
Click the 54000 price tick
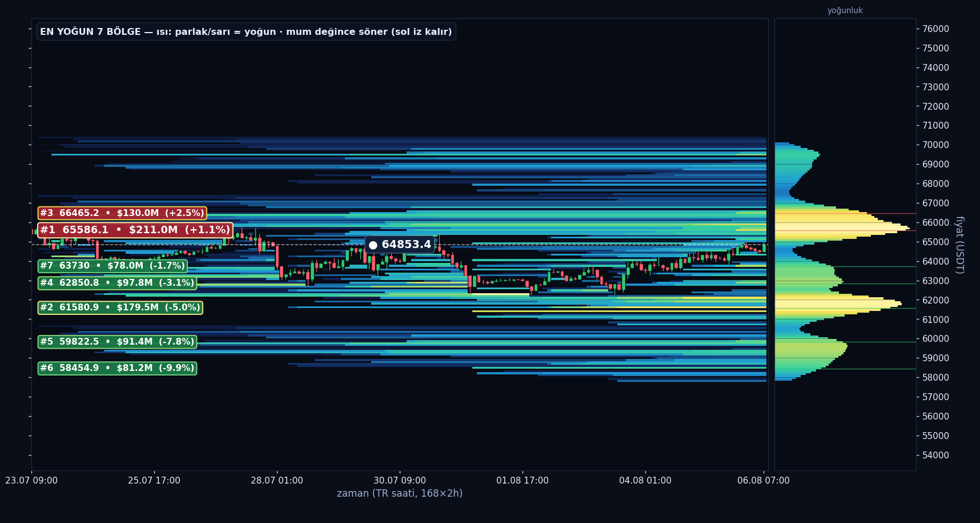(x=936, y=455)
